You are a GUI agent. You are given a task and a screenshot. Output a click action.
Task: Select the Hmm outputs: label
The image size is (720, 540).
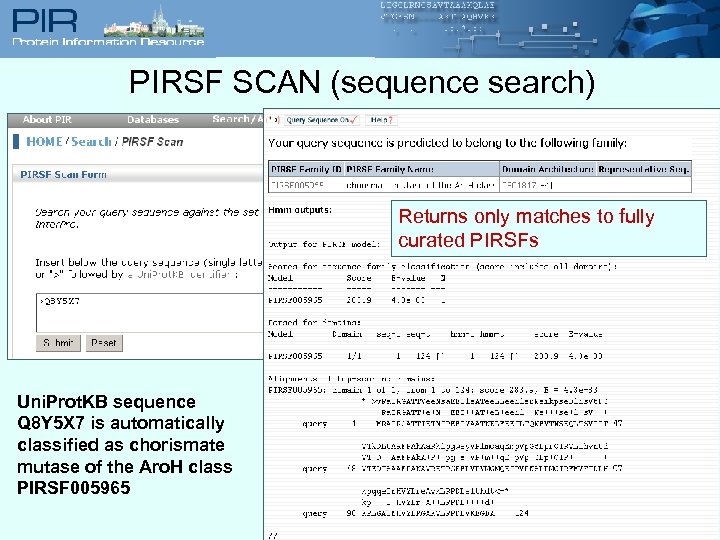[300, 210]
